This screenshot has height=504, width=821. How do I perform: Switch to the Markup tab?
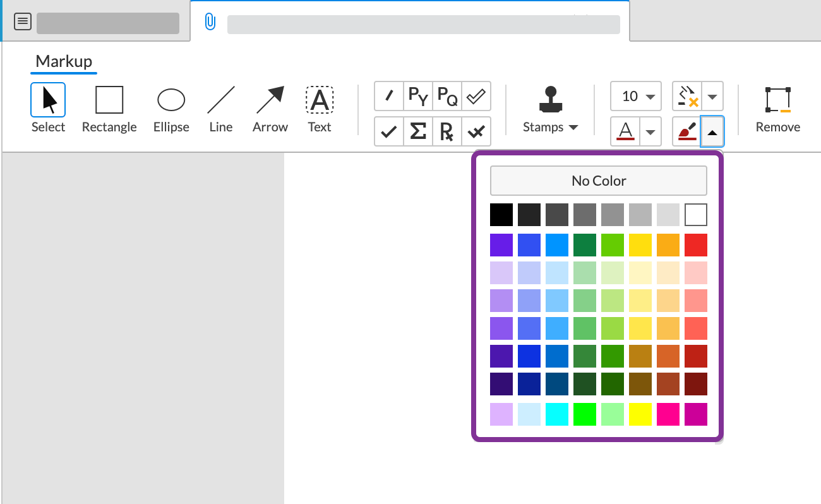coord(64,62)
